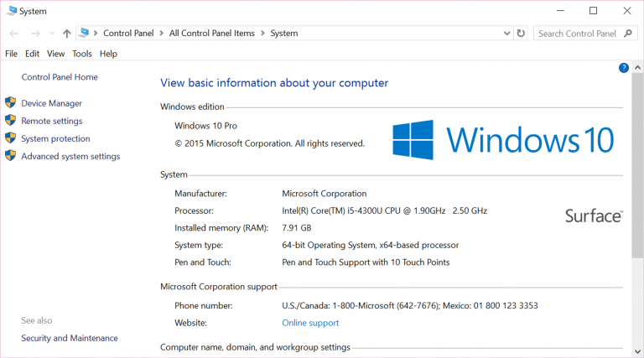Image resolution: width=644 pixels, height=358 pixels.
Task: Select All Control Panel Items breadcrumb
Action: [x=214, y=34]
